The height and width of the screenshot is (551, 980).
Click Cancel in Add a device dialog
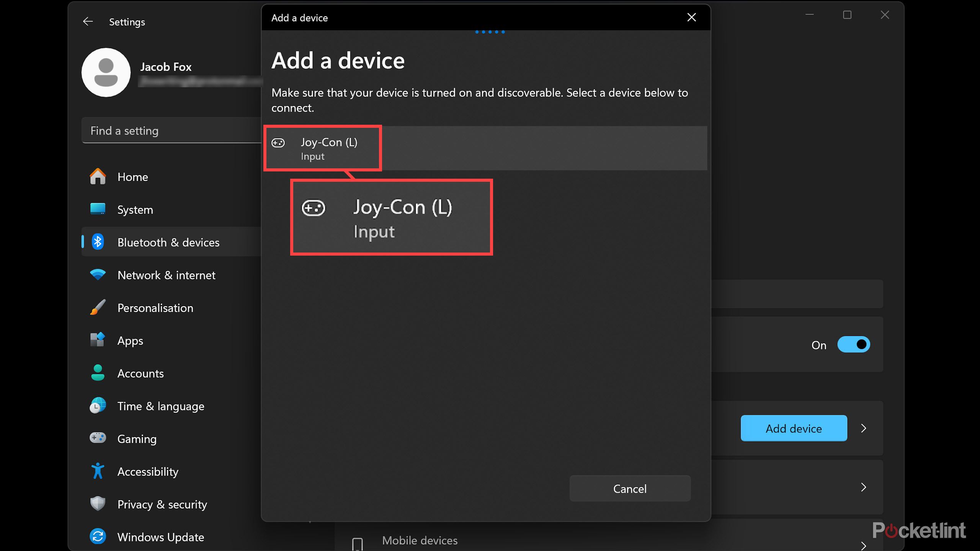point(630,488)
